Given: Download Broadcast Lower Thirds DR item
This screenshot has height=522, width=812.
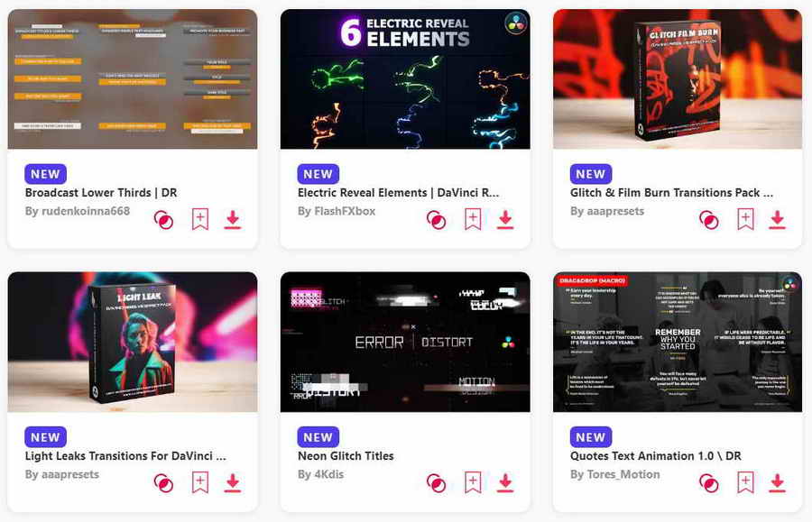Looking at the screenshot, I should coord(233,220).
